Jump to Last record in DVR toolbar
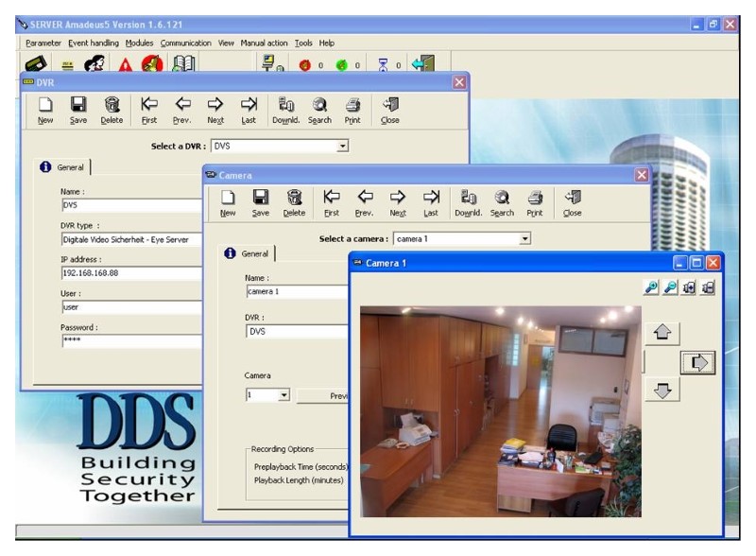This screenshot has width=756, height=556. pyautogui.click(x=249, y=110)
